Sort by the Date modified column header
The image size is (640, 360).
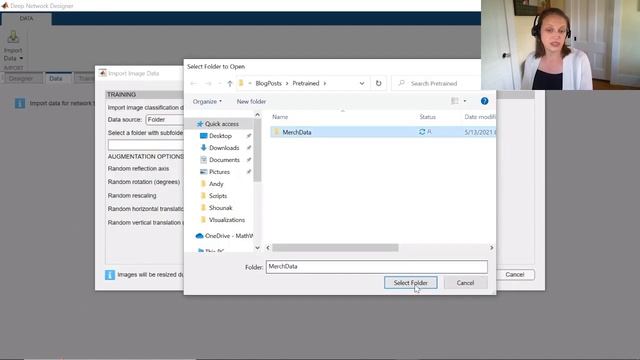click(480, 117)
